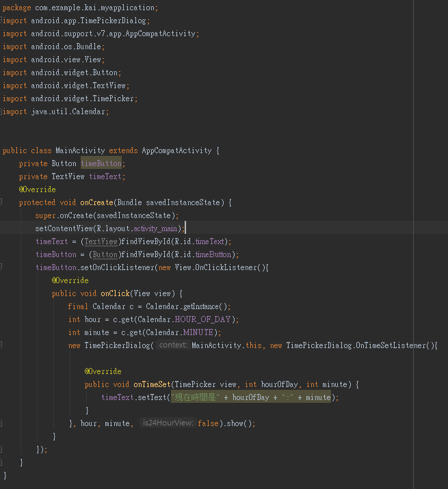Click AppCompatActivity after extends keyword
The width and height of the screenshot is (448, 489).
tap(176, 150)
